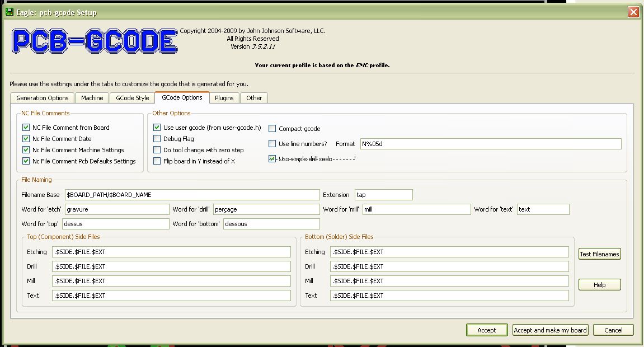Open Help for file naming
Viewport: 644px width, 347px height.
[x=599, y=285]
